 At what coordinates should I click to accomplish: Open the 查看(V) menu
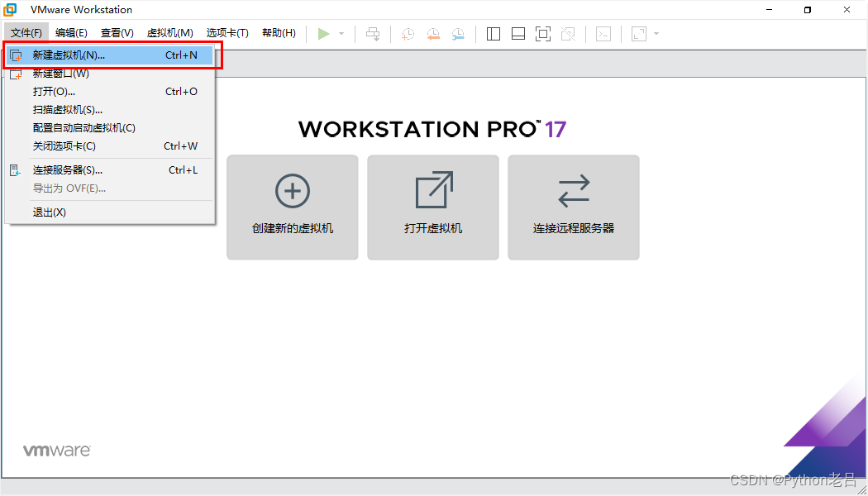point(117,33)
